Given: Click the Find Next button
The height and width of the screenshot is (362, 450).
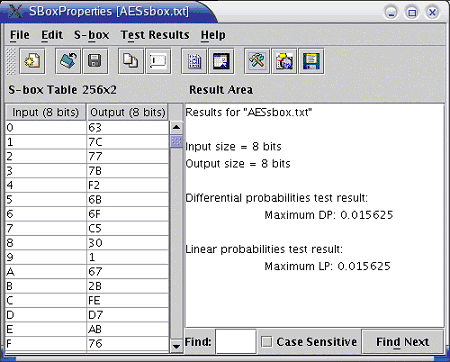Looking at the screenshot, I should pos(403,342).
